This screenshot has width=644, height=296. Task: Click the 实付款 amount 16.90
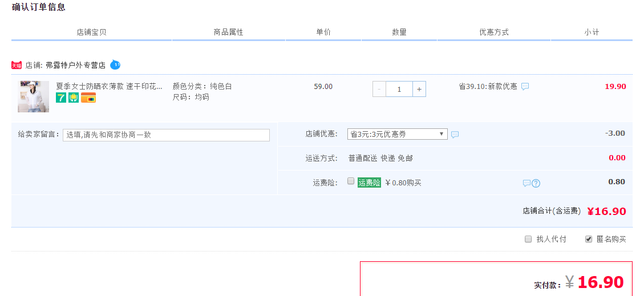coord(601,282)
